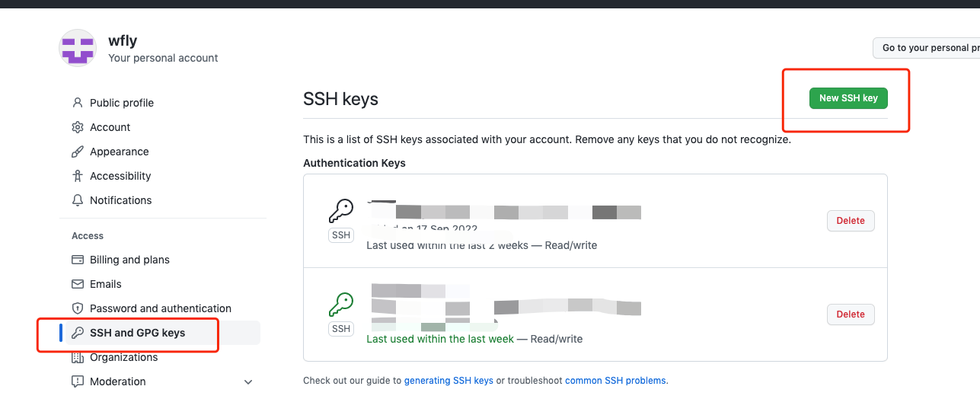The width and height of the screenshot is (980, 399).
Task: Click the SSH badge under the black key
Action: click(x=341, y=235)
